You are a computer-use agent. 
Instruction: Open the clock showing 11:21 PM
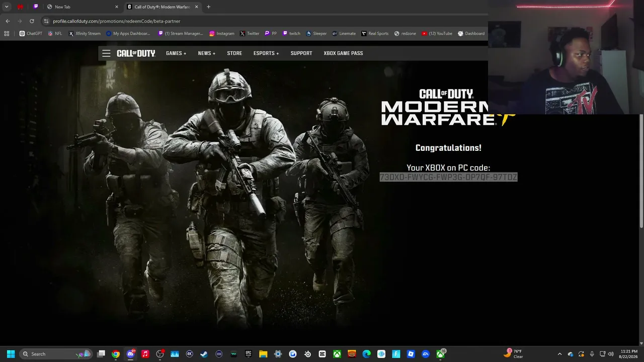pyautogui.click(x=629, y=354)
